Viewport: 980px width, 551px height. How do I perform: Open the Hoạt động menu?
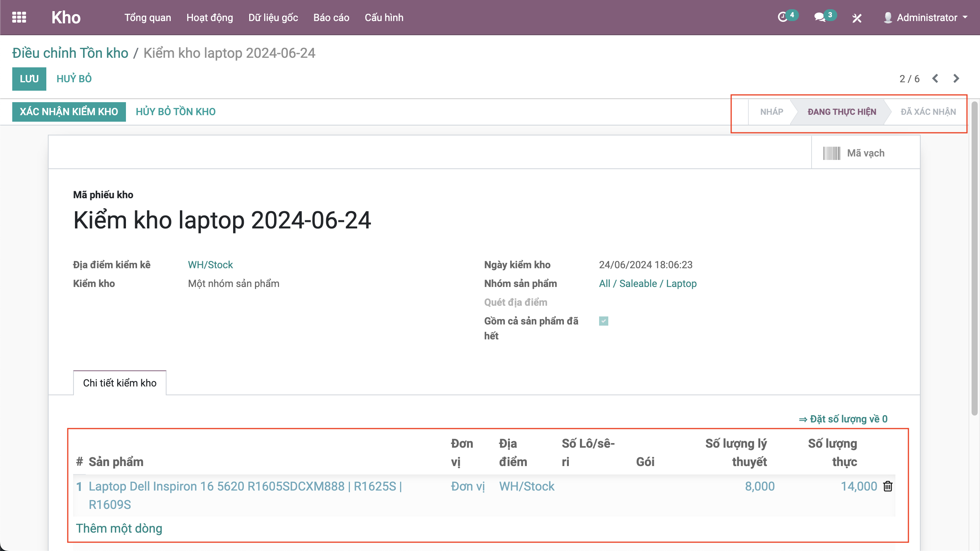click(x=209, y=18)
